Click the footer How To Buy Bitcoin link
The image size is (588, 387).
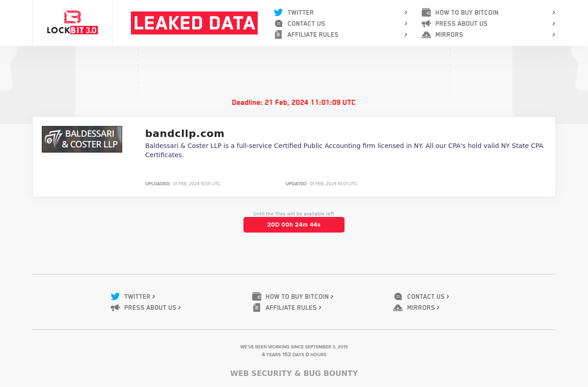(297, 296)
